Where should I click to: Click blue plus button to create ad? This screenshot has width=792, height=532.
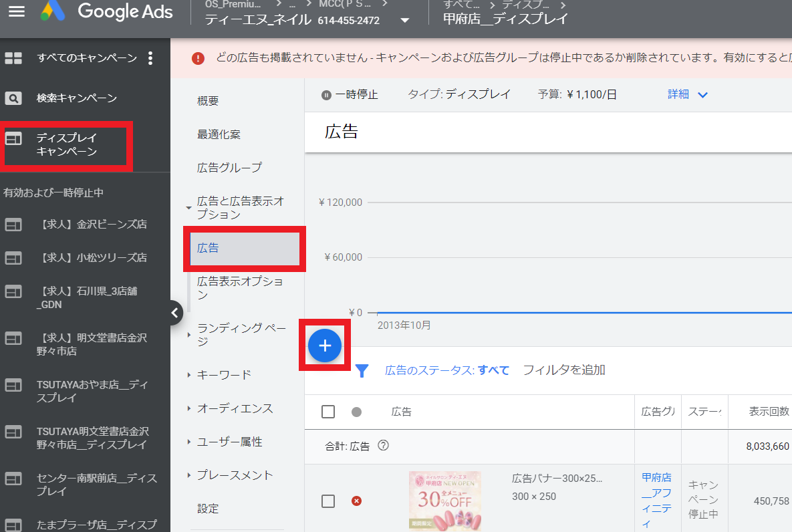pos(325,346)
